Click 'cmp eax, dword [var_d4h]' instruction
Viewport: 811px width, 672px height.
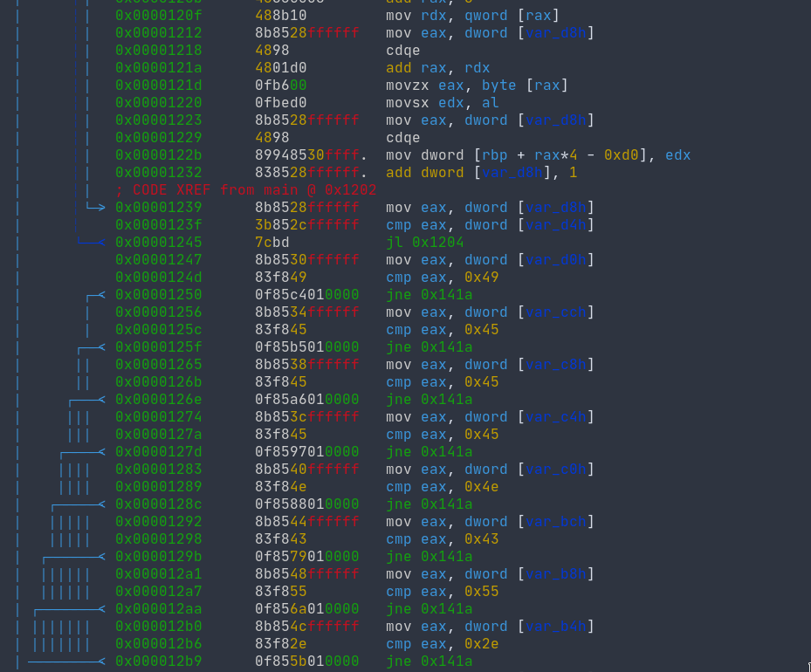(x=490, y=225)
